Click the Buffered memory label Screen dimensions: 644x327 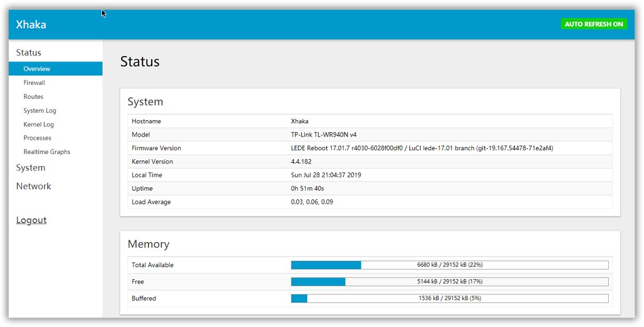(x=144, y=298)
